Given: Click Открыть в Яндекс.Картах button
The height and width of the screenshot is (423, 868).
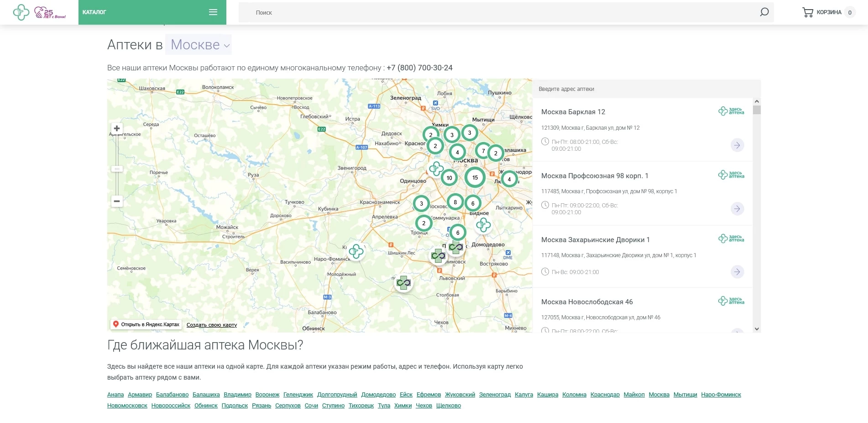Looking at the screenshot, I should click(146, 324).
